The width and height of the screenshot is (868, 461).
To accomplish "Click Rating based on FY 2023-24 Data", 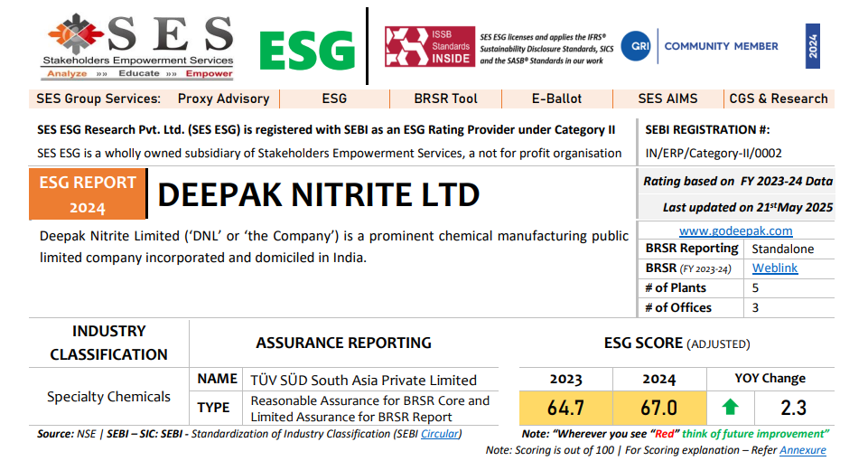I will coord(738,181).
